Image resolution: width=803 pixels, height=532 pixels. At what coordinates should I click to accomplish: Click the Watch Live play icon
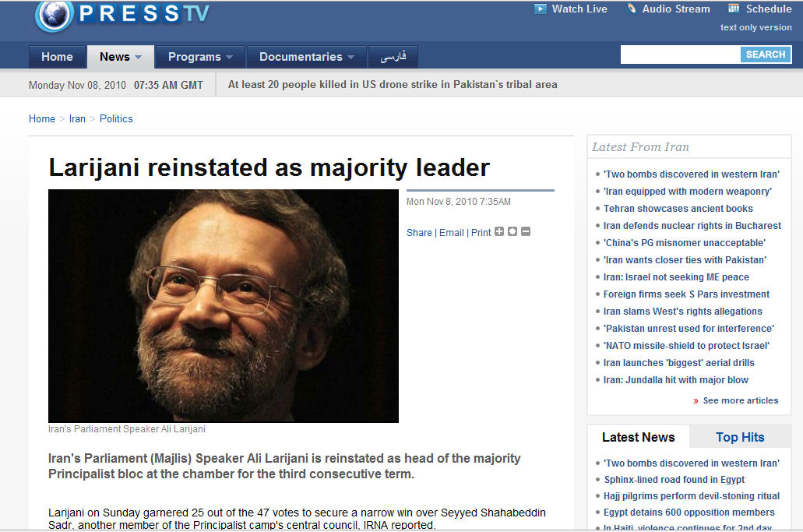pyautogui.click(x=541, y=9)
